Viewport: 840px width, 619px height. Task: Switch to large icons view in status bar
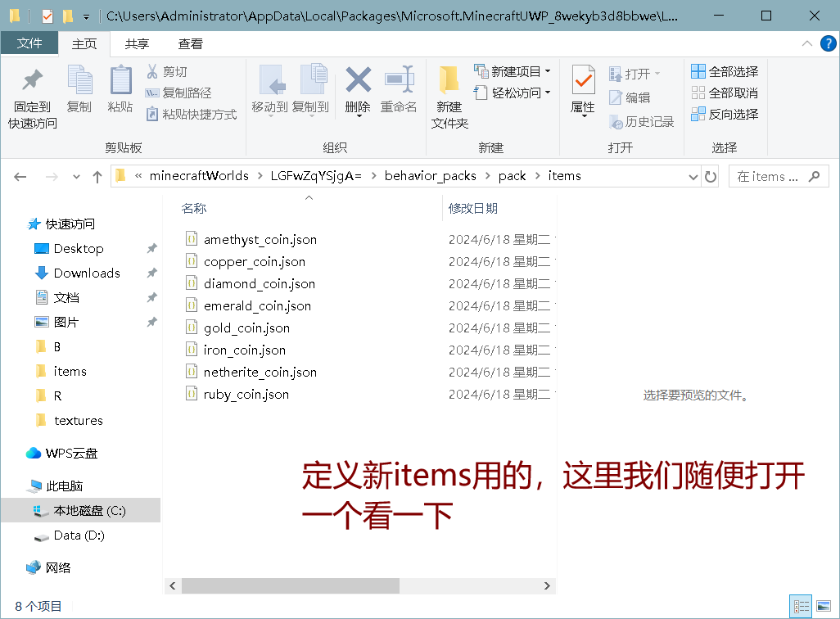pos(824,606)
